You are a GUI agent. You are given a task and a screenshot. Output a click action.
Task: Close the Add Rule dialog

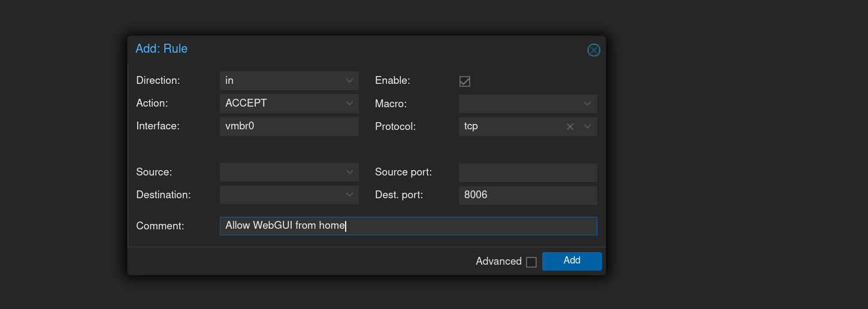(594, 50)
